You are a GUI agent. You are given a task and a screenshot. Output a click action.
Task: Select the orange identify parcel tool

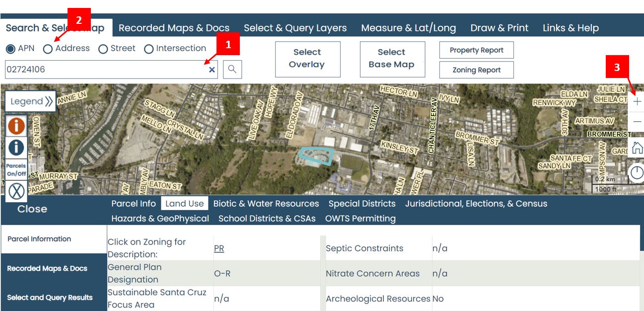(x=16, y=126)
